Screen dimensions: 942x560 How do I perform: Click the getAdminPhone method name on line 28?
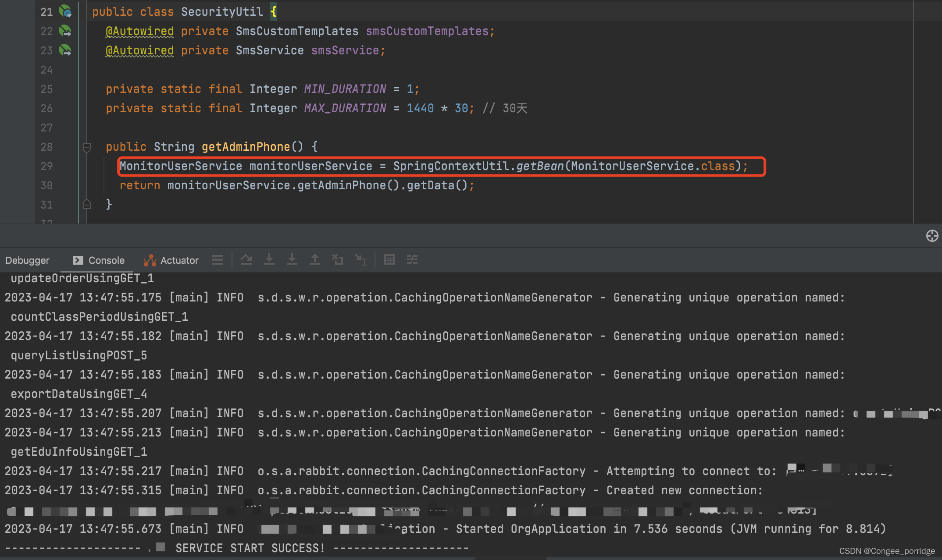click(246, 147)
